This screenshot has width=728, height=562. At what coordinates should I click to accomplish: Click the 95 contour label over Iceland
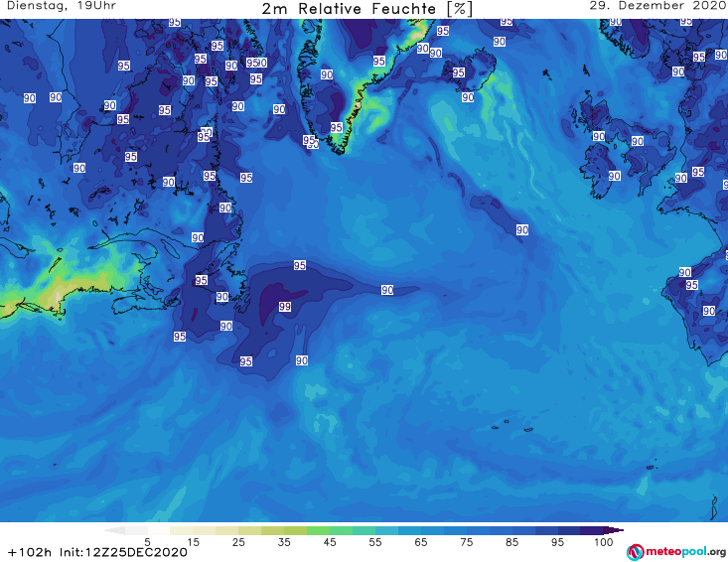[x=458, y=72]
